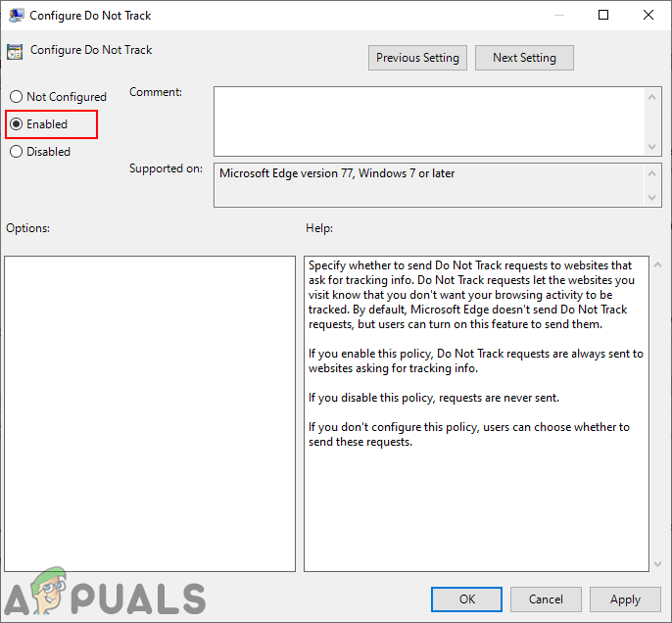672x623 pixels.
Task: Click the Help pane scroll up arrow
Action: (x=657, y=264)
